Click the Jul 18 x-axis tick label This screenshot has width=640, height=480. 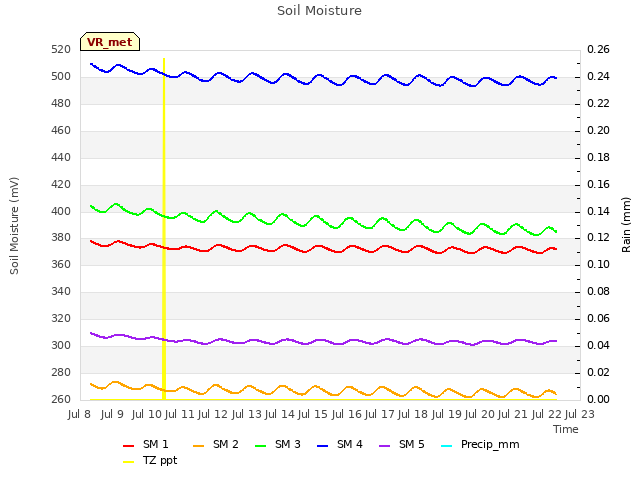tap(413, 414)
